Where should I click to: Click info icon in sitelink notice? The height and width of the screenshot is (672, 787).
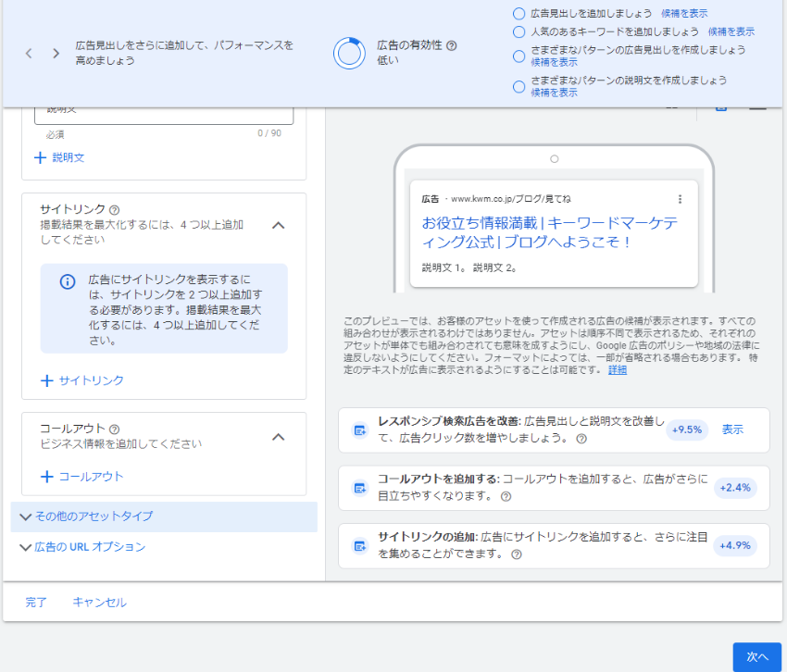[x=68, y=281]
